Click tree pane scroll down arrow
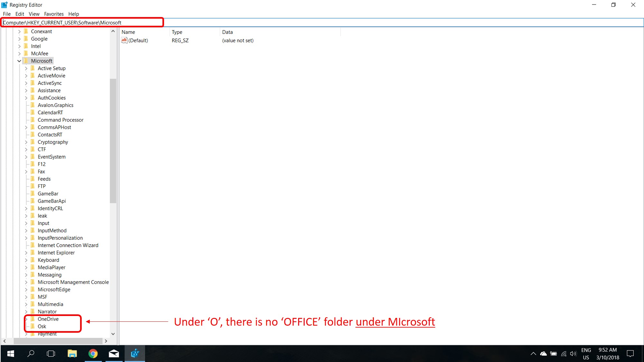 pyautogui.click(x=113, y=334)
